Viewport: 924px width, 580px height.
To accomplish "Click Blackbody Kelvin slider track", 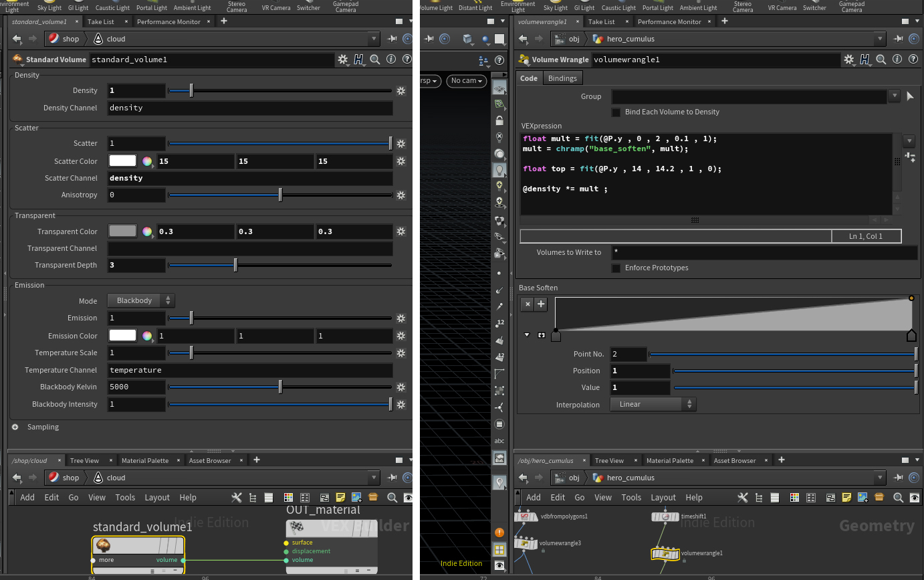I will pyautogui.click(x=279, y=387).
